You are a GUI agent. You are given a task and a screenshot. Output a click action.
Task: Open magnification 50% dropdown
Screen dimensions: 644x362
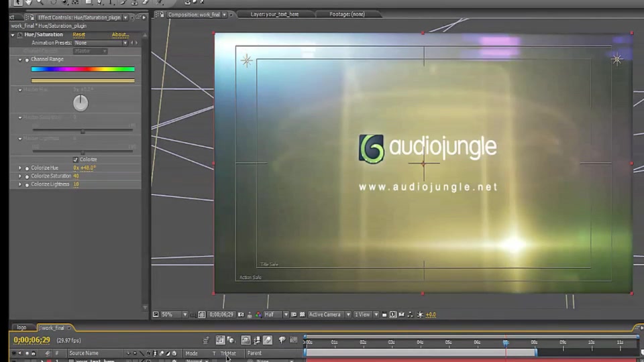[x=174, y=314]
